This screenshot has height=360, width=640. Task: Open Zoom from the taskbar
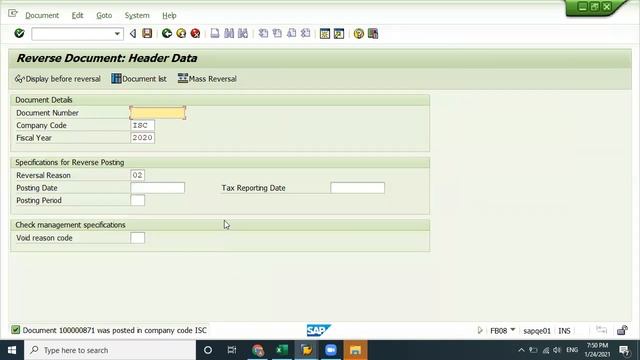331,350
